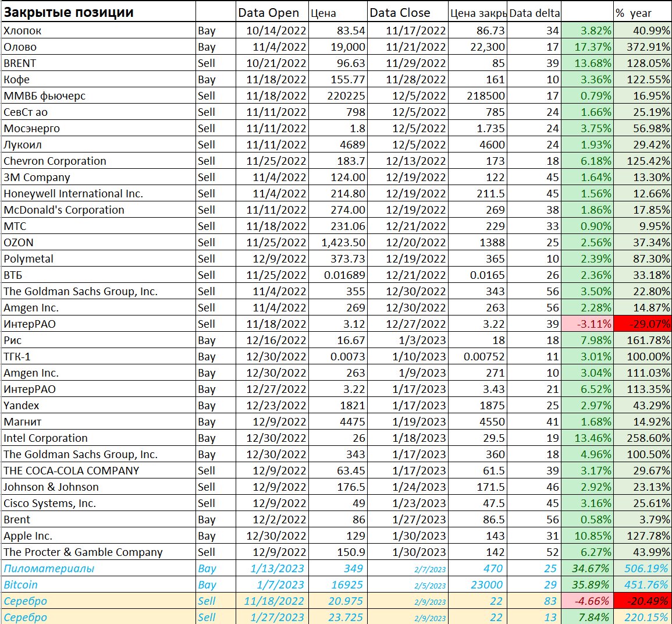Click the '16925' Bitcoin open price
The image size is (672, 624).
tap(337, 584)
